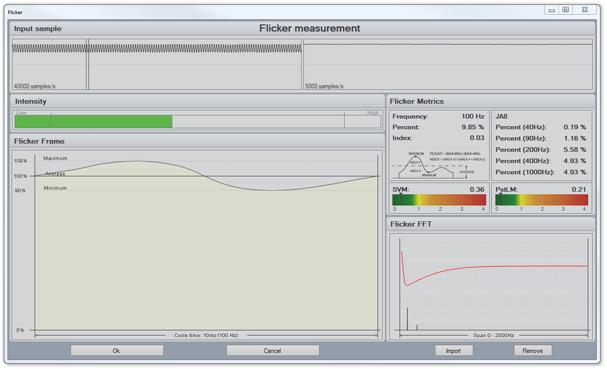Click the Cancel button

(x=273, y=350)
